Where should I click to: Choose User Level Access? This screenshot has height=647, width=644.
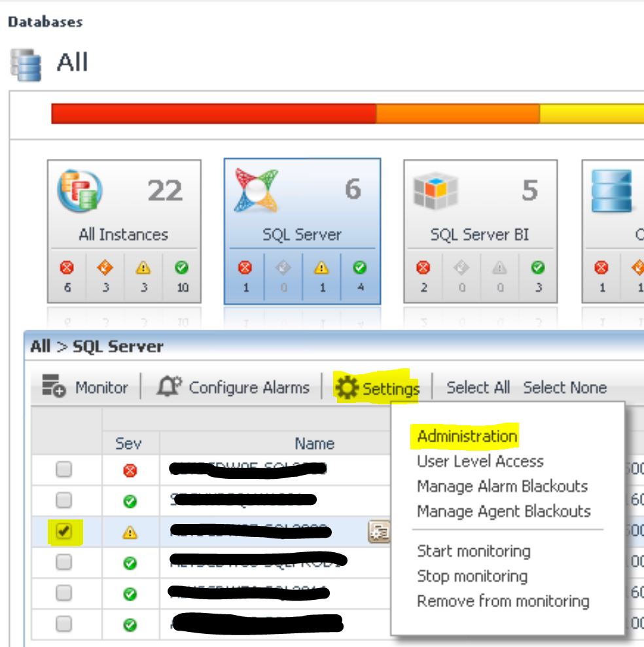tap(480, 461)
